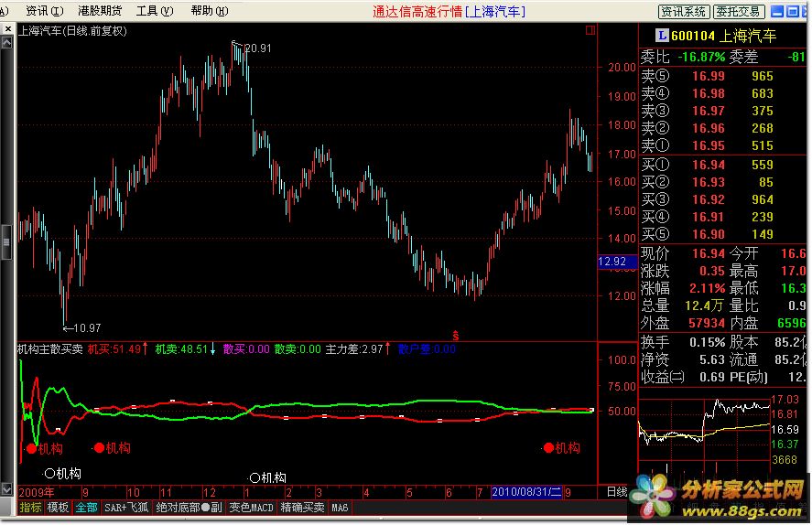Viewport: 812px width, 525px height.
Task: Click the middle hollow 机构 signal circle
Action: coord(254,477)
